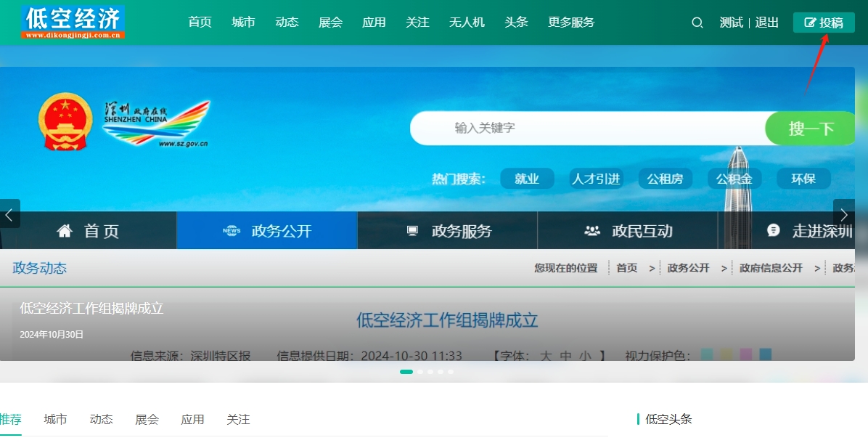Select the 公积金 hot search tag
The width and height of the screenshot is (868, 443).
tap(734, 179)
